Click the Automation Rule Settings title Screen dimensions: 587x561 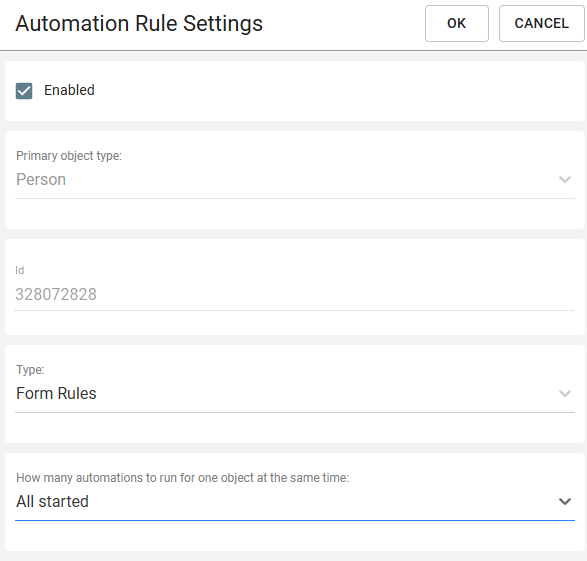[139, 24]
